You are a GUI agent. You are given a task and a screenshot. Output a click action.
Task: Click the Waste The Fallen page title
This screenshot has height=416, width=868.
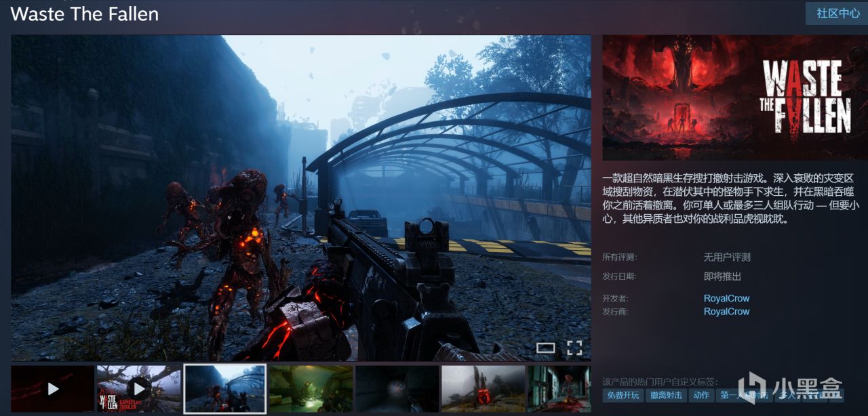[85, 14]
